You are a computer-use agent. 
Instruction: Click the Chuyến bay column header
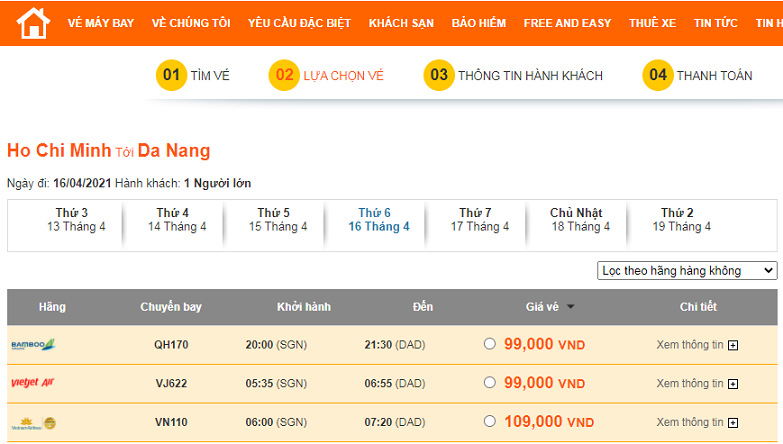[171, 307]
